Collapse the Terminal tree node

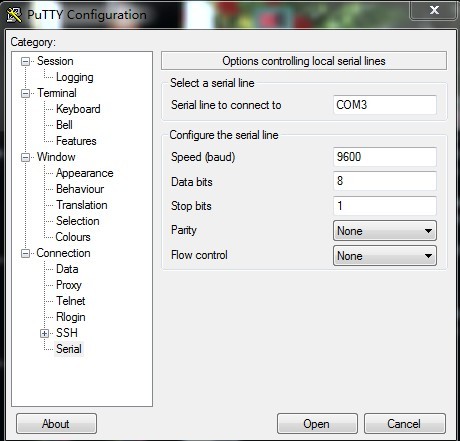coord(25,93)
